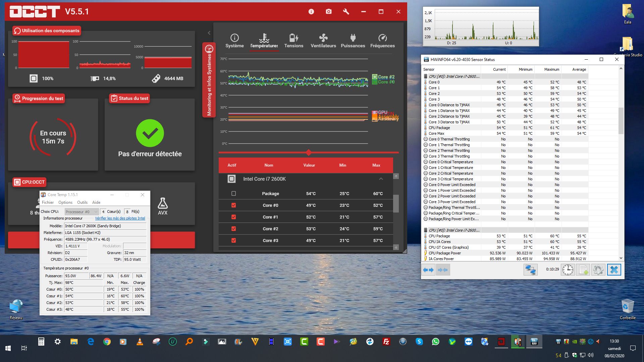
Task: Click the HWiNFO shrink columns arrows button
Action: (442, 270)
